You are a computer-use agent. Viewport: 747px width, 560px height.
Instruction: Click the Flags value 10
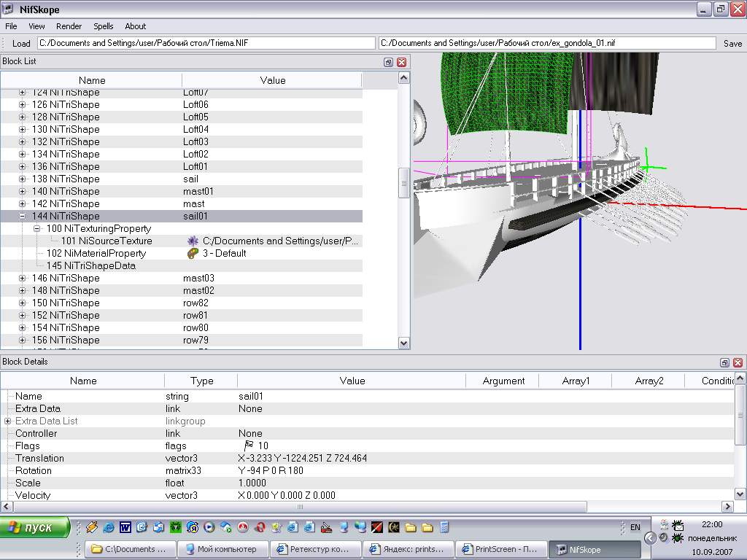pyautogui.click(x=263, y=446)
